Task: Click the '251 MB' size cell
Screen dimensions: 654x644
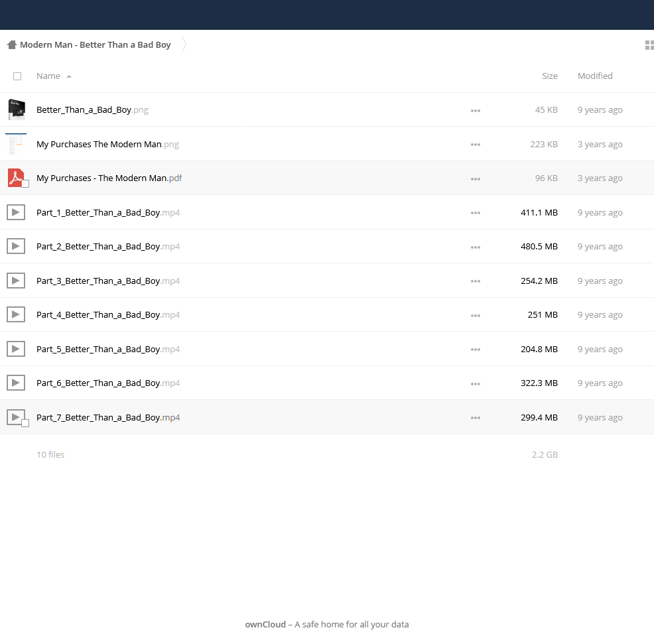Action: click(x=543, y=315)
